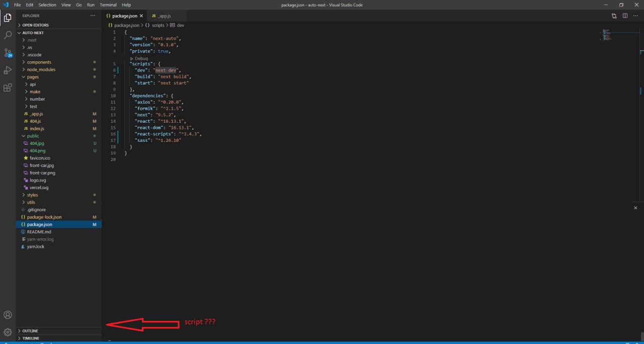The image size is (644, 344).
Task: Open the Extensions view
Action: [x=8, y=88]
